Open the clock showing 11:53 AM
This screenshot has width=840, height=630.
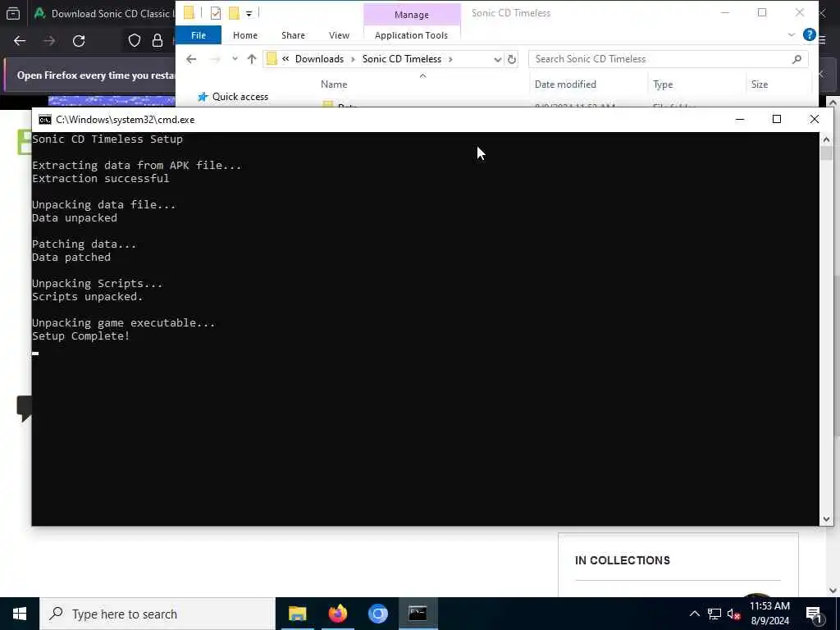point(769,614)
